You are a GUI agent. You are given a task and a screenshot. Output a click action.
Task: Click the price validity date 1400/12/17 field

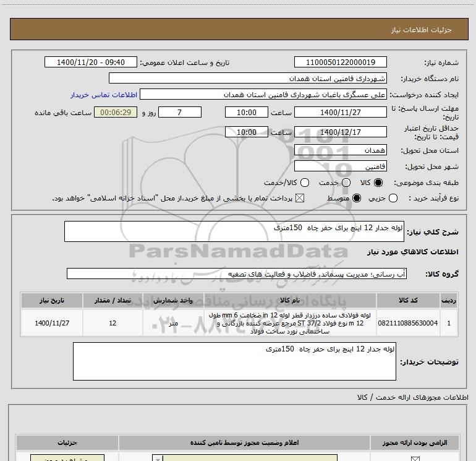point(340,132)
